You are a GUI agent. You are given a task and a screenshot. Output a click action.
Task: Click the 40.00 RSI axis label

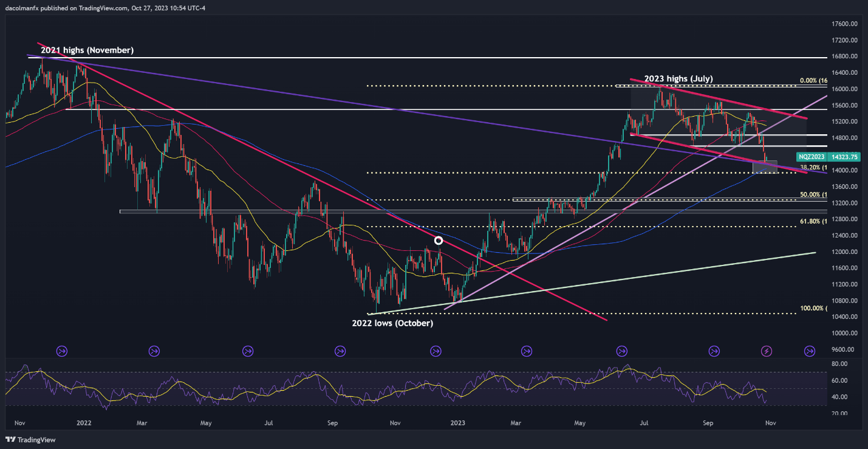click(840, 397)
